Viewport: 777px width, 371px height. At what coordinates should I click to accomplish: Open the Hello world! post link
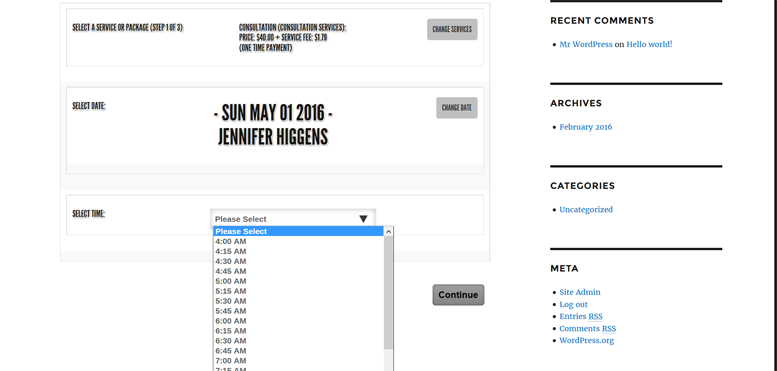tap(649, 44)
